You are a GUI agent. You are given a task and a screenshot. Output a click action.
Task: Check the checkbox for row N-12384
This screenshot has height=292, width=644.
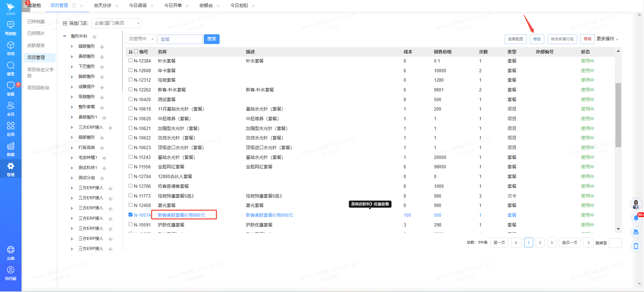pos(131,60)
